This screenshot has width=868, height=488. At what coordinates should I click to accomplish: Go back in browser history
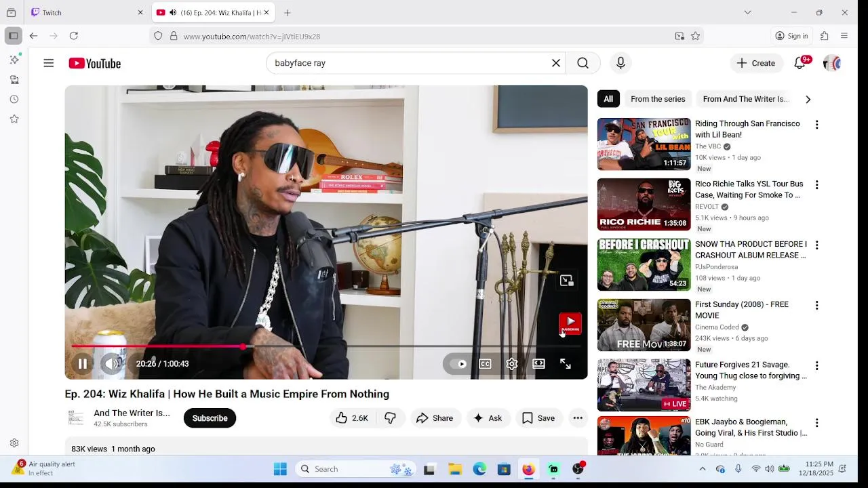coord(33,36)
